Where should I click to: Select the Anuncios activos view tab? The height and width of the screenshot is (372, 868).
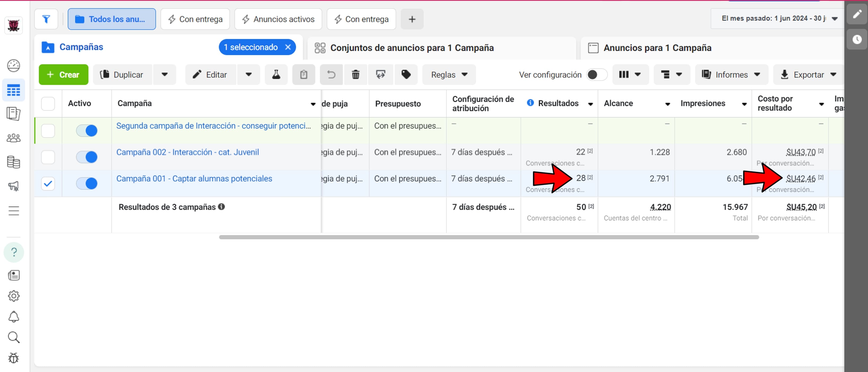coord(278,19)
